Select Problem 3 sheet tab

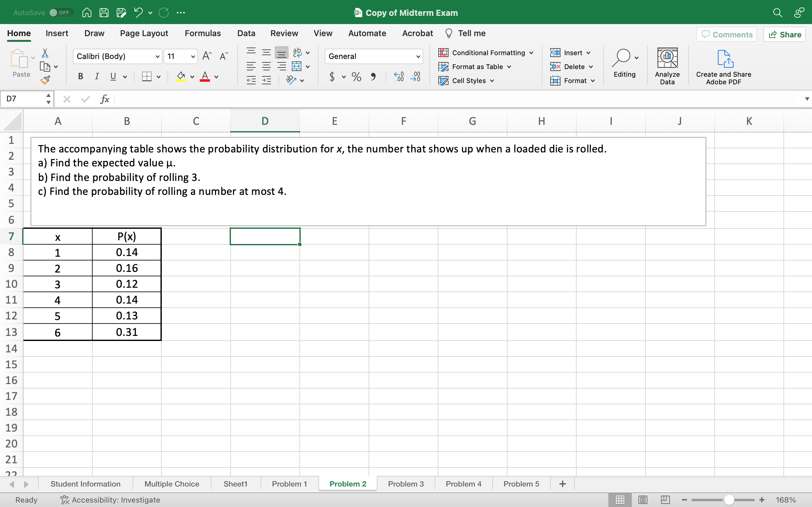coord(406,484)
